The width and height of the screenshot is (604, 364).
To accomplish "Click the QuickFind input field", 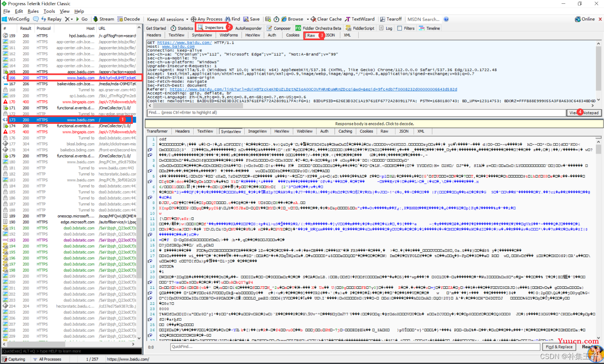I will (x=355, y=347).
